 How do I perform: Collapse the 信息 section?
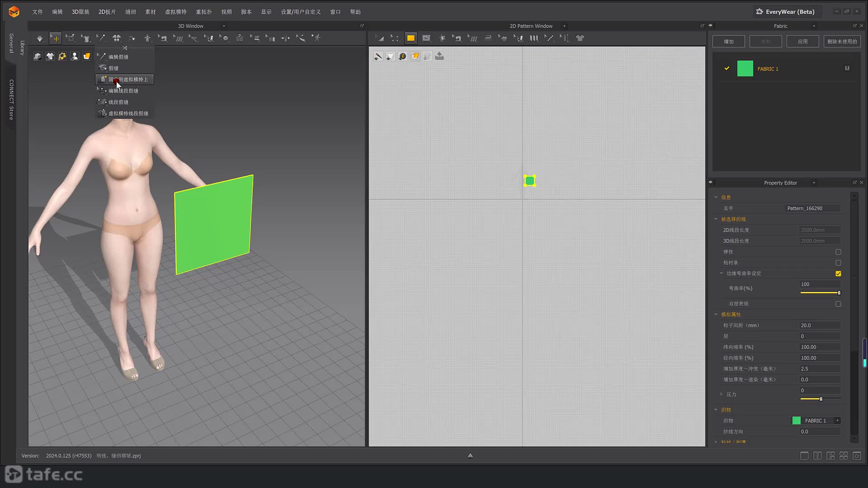716,197
